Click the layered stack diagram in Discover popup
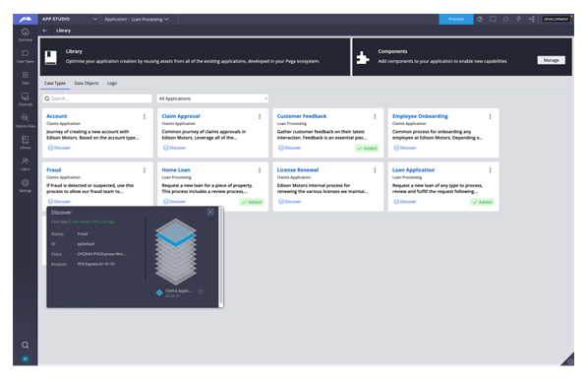The height and width of the screenshot is (382, 588). [176, 252]
